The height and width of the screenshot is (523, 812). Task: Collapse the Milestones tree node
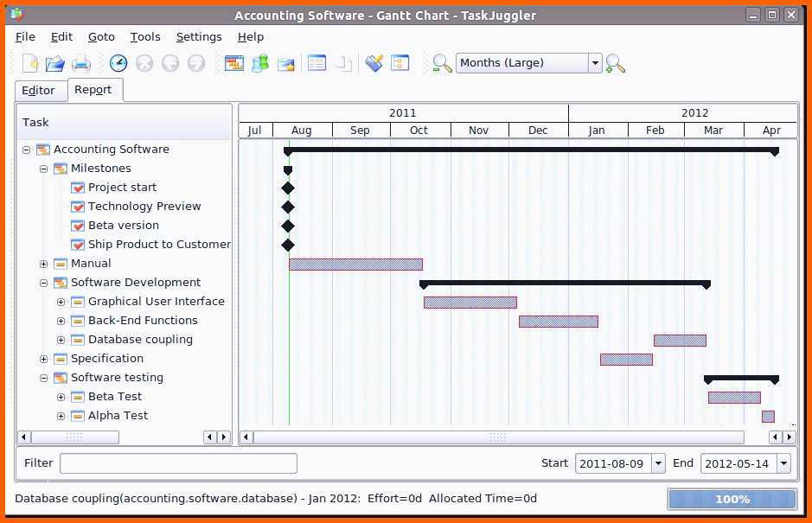44,169
